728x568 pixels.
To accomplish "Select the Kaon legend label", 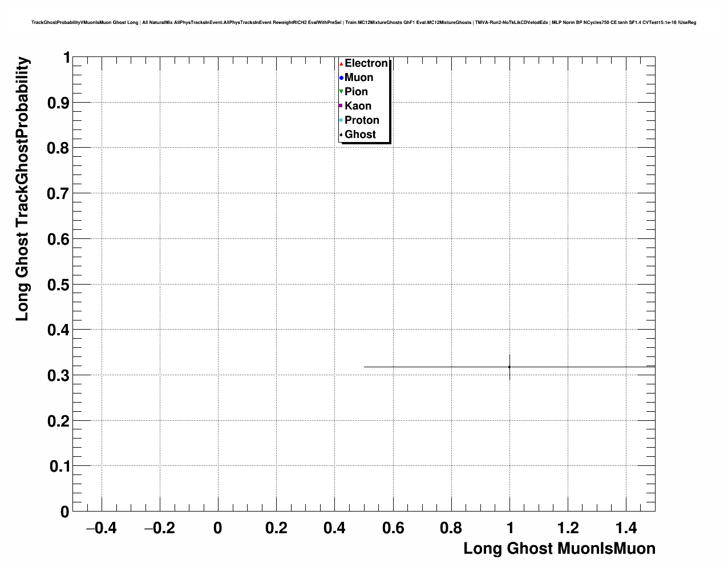I will click(x=358, y=106).
